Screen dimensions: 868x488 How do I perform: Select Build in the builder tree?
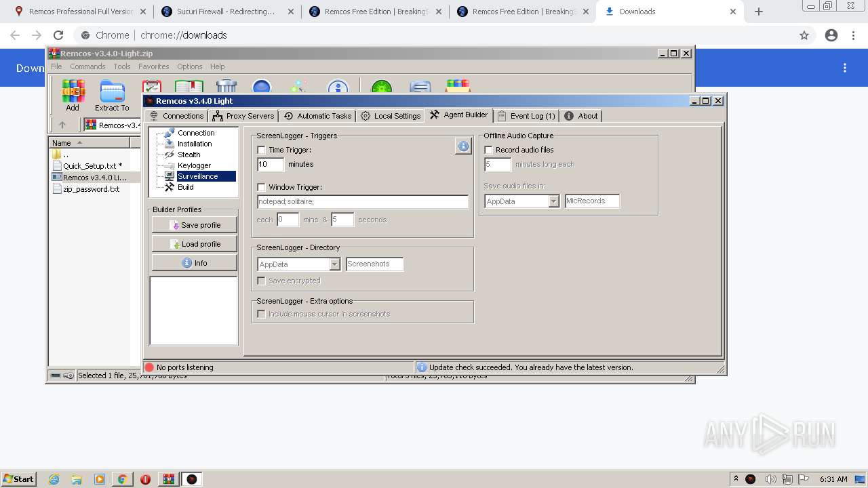coord(185,187)
